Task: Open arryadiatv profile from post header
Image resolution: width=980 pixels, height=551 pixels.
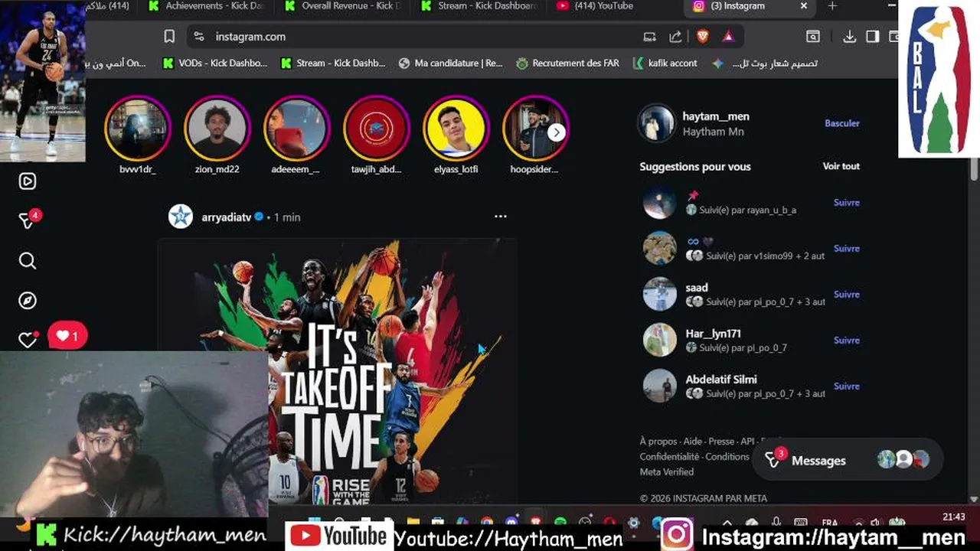Action: pos(226,217)
